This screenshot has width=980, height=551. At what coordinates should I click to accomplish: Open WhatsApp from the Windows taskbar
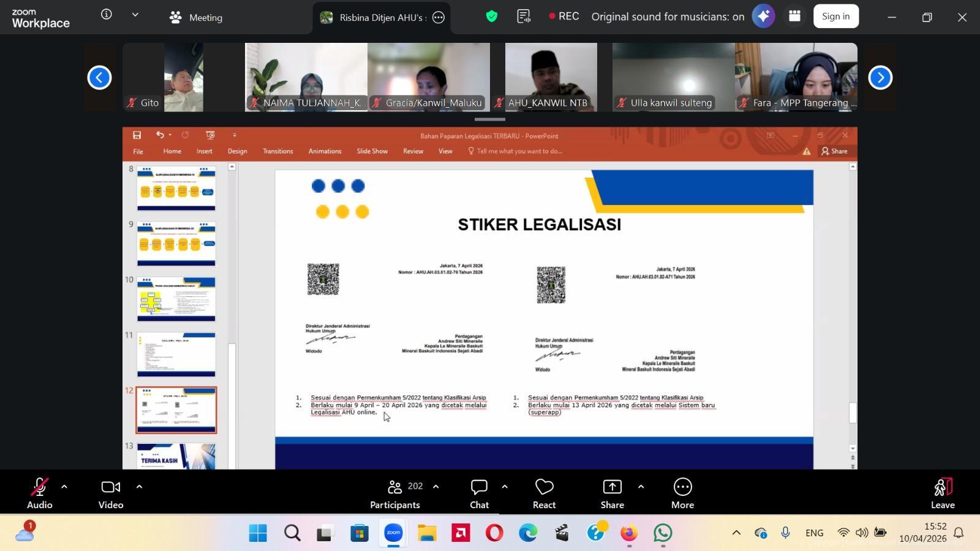[662, 533]
